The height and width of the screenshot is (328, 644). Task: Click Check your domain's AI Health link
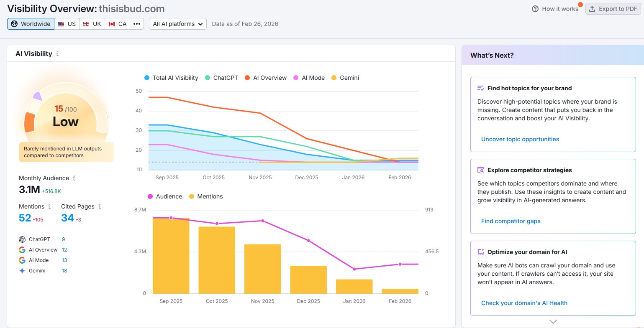point(524,303)
